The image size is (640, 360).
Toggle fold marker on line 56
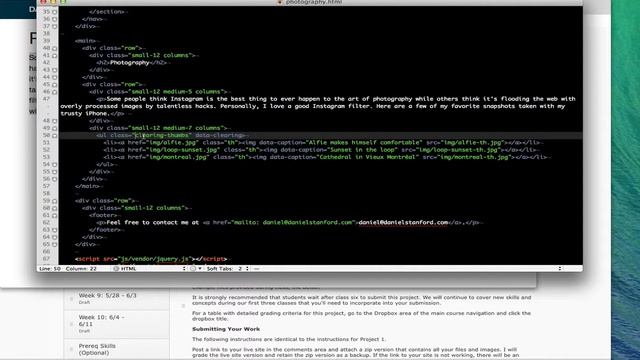(x=54, y=179)
